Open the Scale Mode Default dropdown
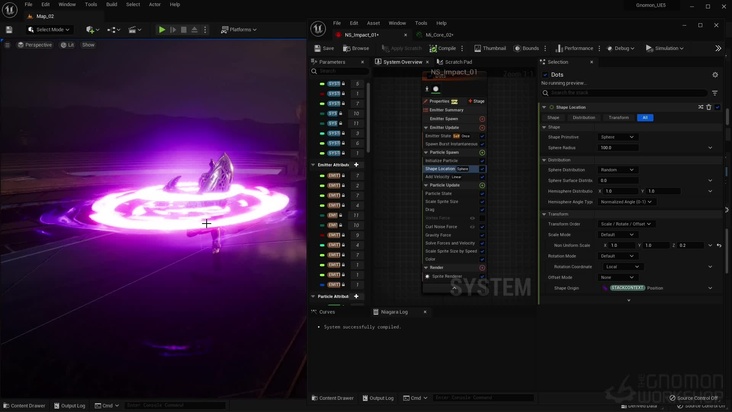The width and height of the screenshot is (732, 412). [x=617, y=235]
